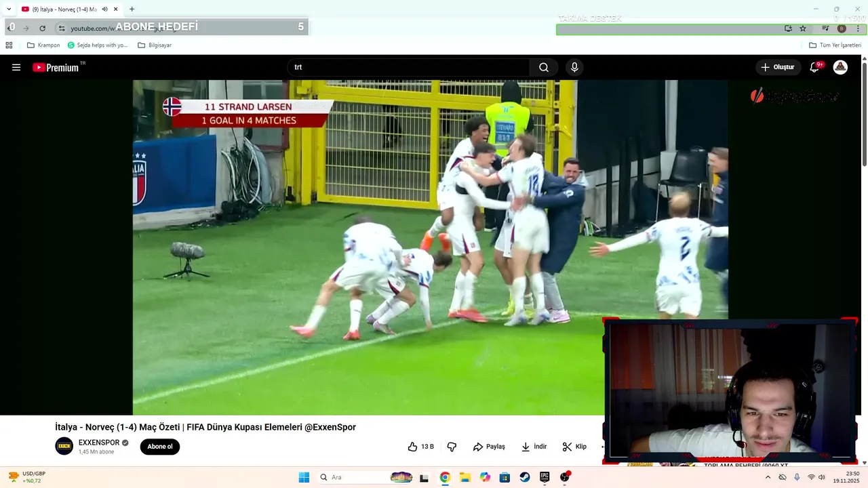Open the Krampon bookmarks folder
This screenshot has width=868, height=488.
(43, 45)
